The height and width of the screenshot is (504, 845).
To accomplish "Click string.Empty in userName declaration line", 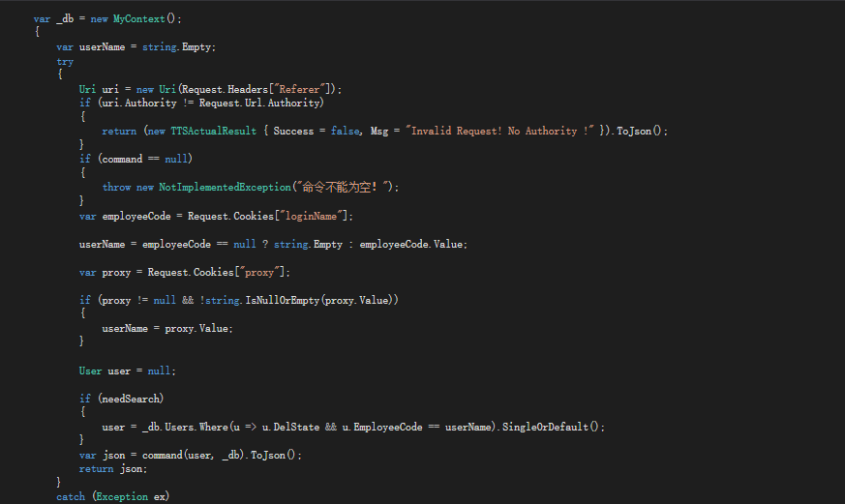I will click(177, 46).
